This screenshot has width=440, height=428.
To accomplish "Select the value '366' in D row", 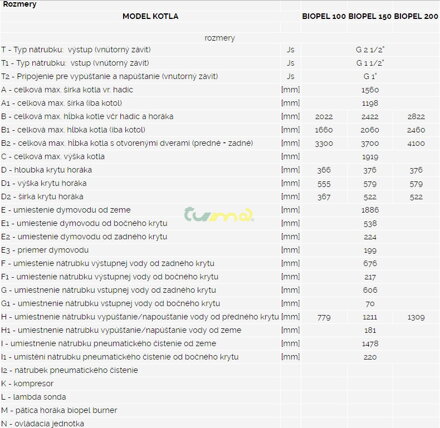I will point(324,170).
